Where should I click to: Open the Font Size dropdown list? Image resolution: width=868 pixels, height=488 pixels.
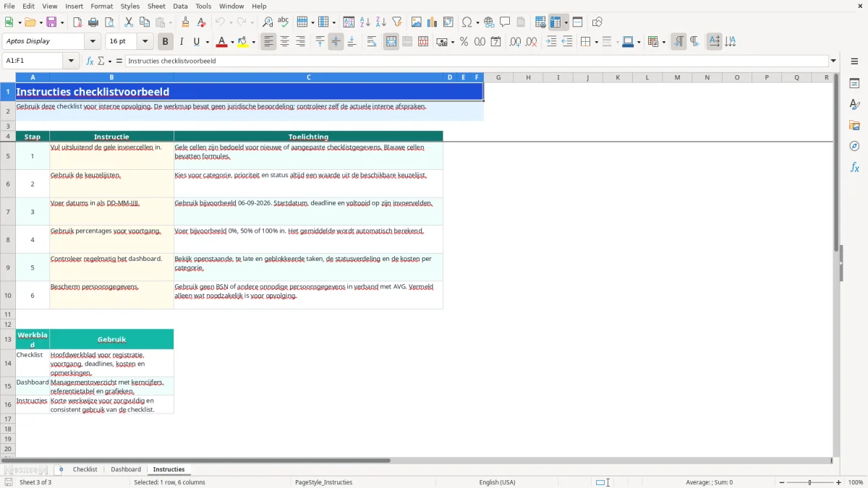[145, 41]
